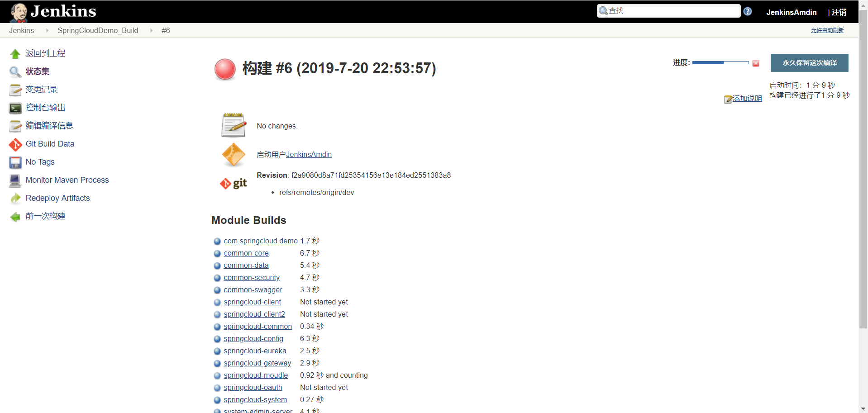
Task: Click 永久保留这次编译 button
Action: point(809,63)
